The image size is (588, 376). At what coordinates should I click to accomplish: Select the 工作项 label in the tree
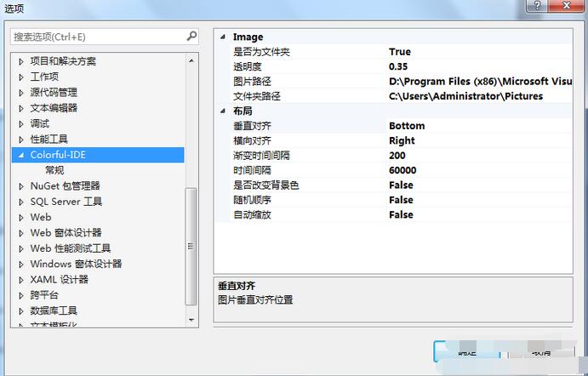pos(44,77)
